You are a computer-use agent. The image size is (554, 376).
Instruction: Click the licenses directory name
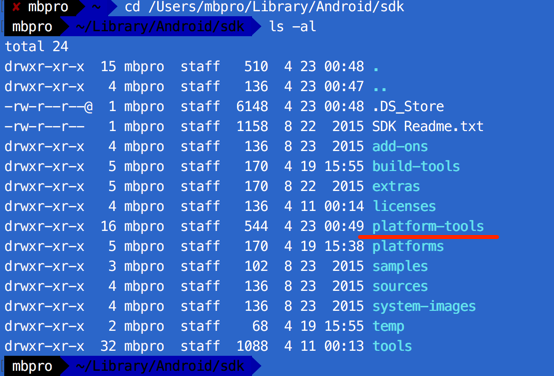(x=404, y=206)
